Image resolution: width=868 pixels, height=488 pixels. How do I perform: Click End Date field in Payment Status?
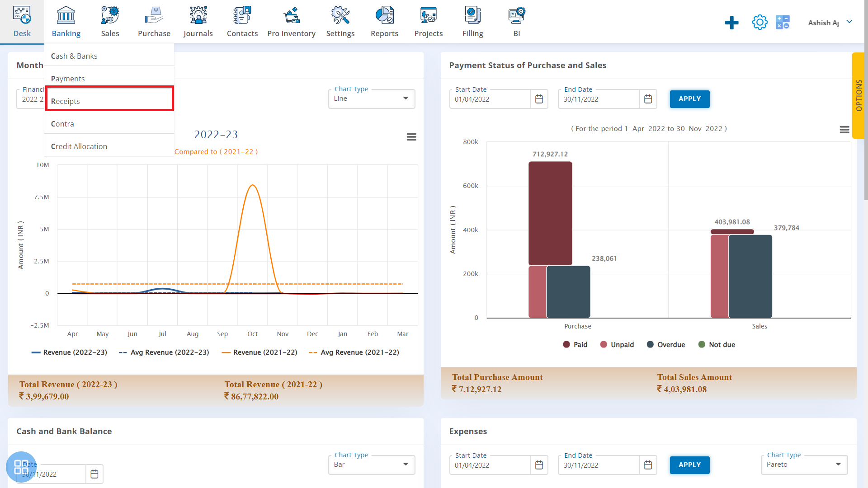[x=599, y=99]
